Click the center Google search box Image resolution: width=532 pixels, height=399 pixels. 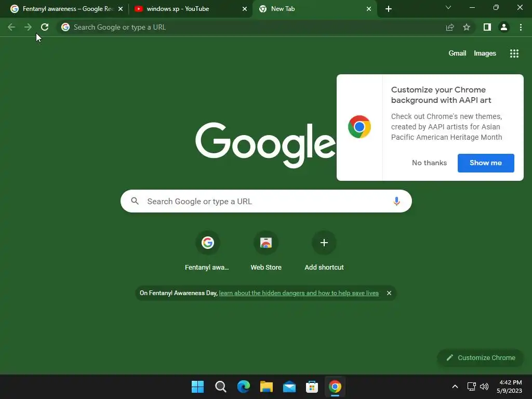(x=266, y=201)
